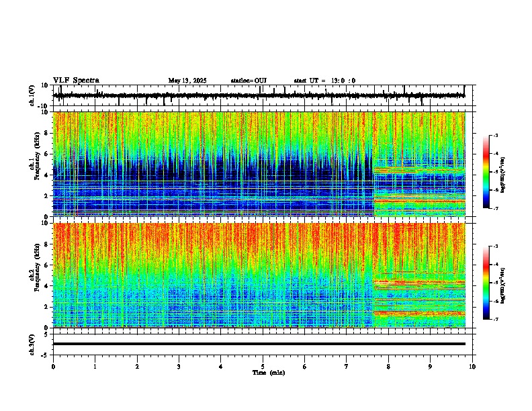Click the ch.2 spectrogram color scale bar
The width and height of the screenshot is (532, 411).
pyautogui.click(x=486, y=283)
